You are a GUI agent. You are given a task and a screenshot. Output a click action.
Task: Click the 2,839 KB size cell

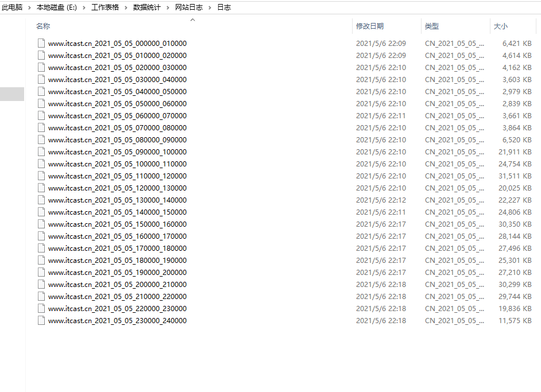tap(517, 104)
